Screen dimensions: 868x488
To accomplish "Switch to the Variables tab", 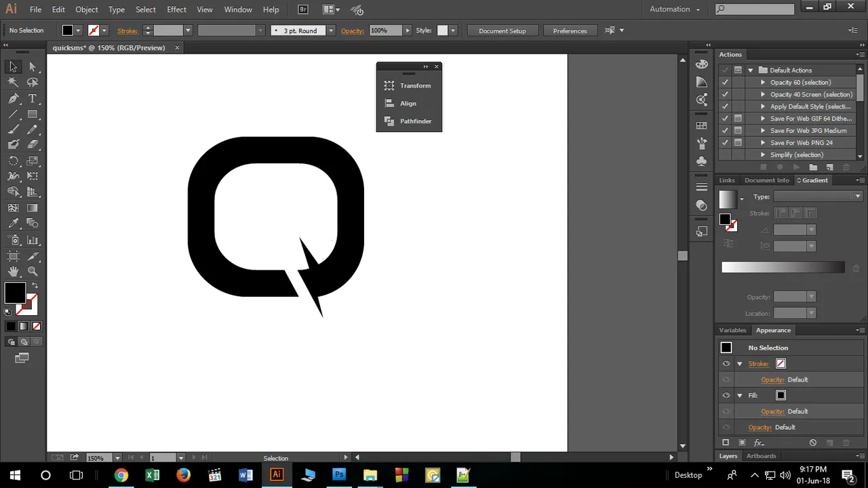I will pyautogui.click(x=732, y=330).
